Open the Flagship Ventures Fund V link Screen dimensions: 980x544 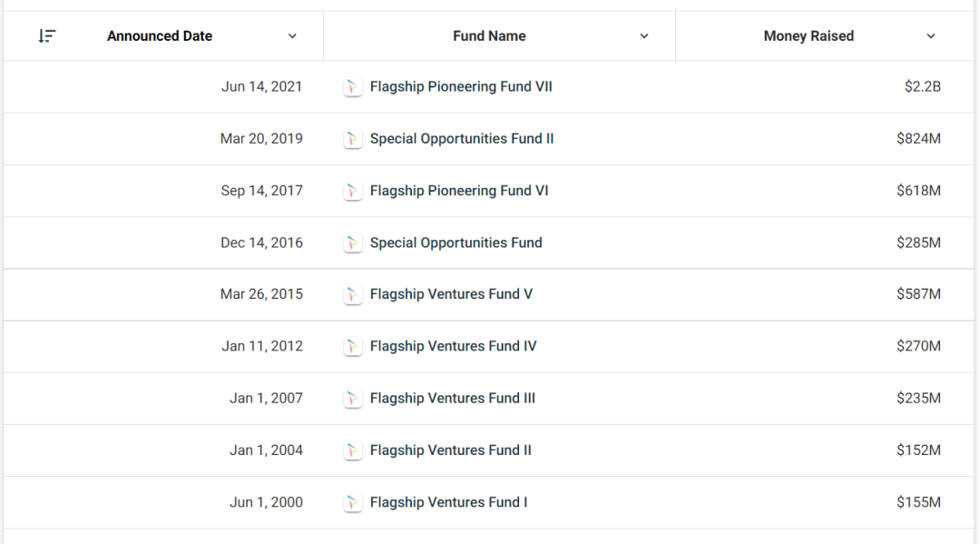[451, 294]
